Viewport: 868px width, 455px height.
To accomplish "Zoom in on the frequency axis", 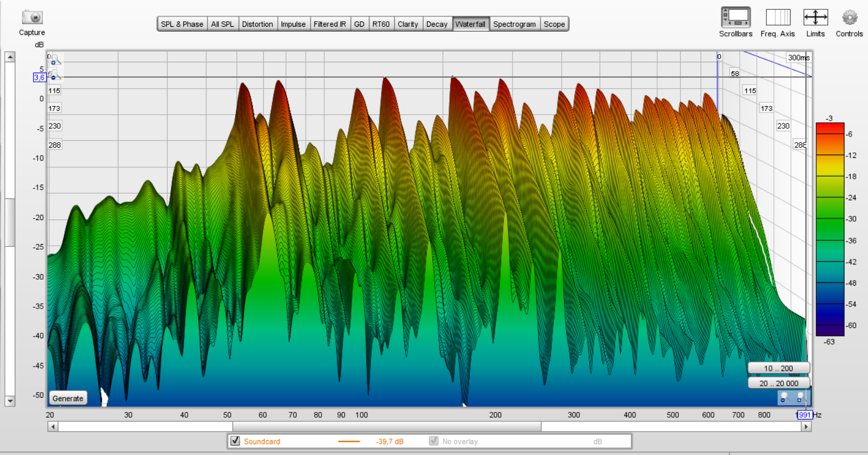I will coord(800,398).
